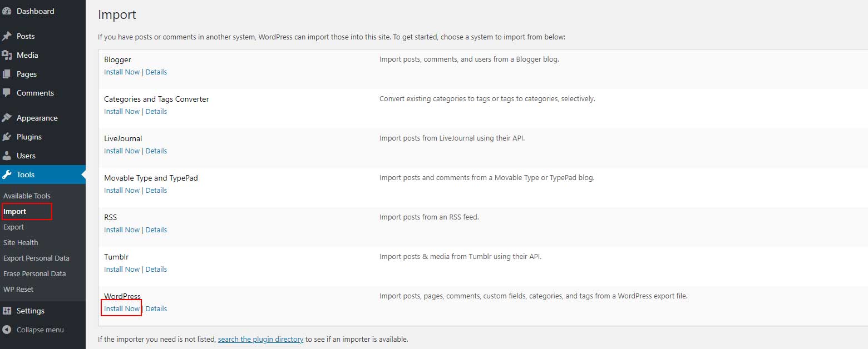This screenshot has width=868, height=349.
Task: Open WP Reset submenu item
Action: 18,289
